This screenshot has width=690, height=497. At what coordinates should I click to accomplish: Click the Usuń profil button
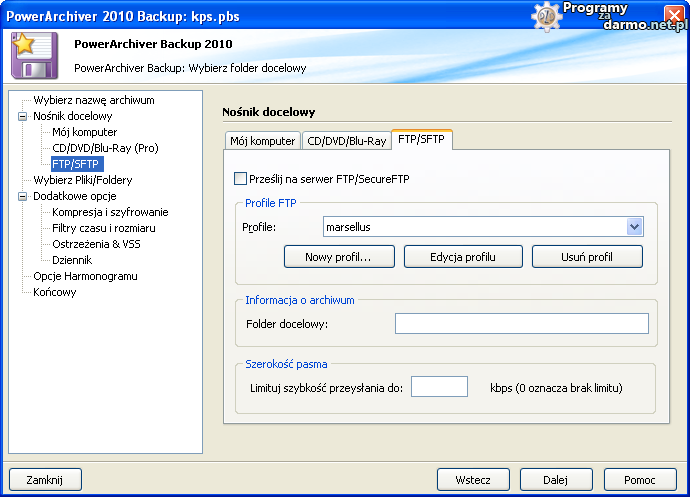[x=587, y=257]
